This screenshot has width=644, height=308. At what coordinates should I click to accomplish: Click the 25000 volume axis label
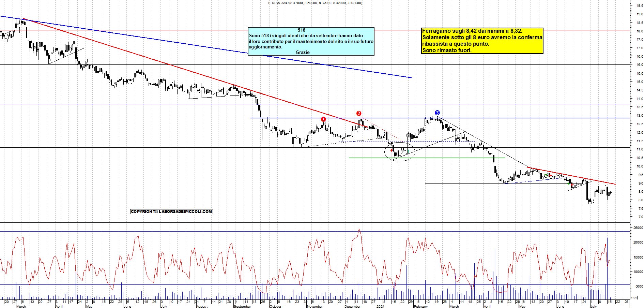click(x=638, y=228)
